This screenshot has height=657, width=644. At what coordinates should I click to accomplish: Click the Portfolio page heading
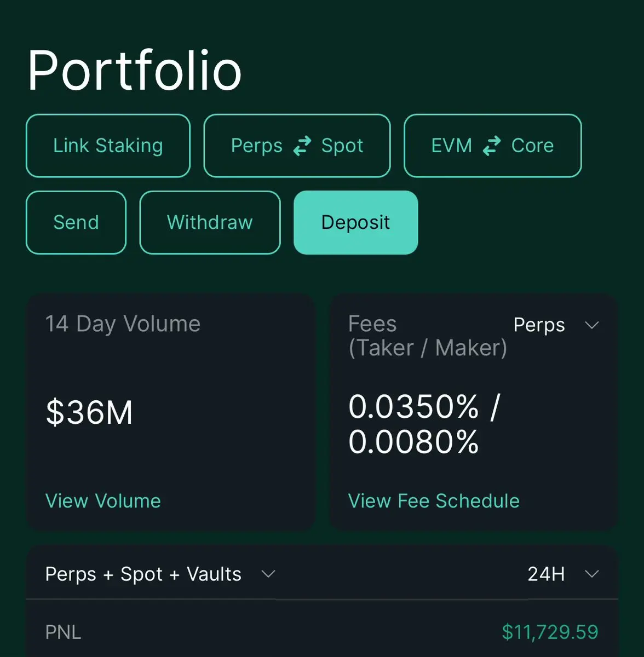point(135,70)
